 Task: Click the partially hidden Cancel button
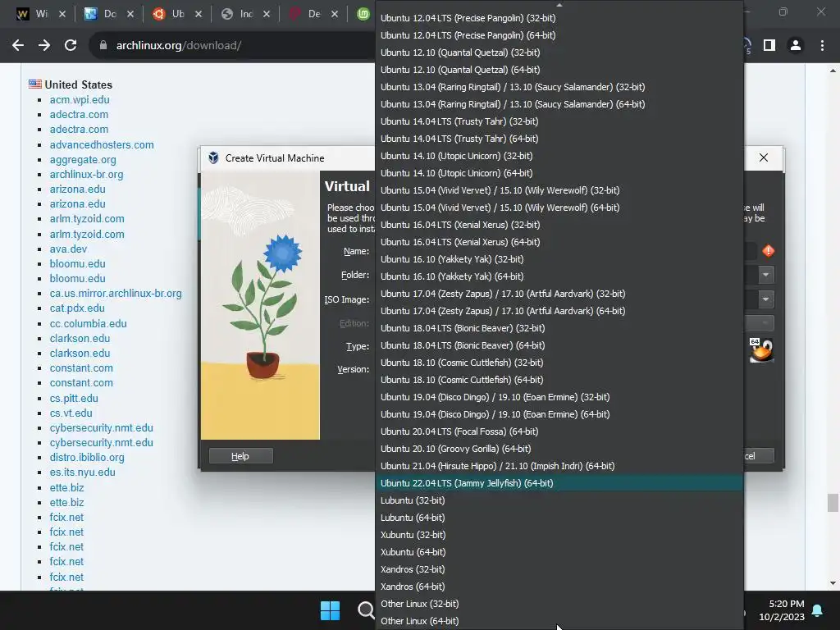click(758, 456)
